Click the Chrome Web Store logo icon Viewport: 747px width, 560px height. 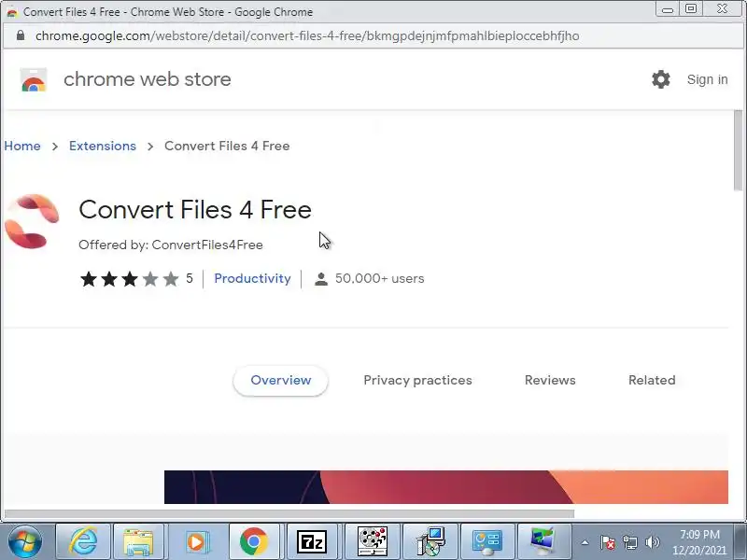pyautogui.click(x=34, y=79)
